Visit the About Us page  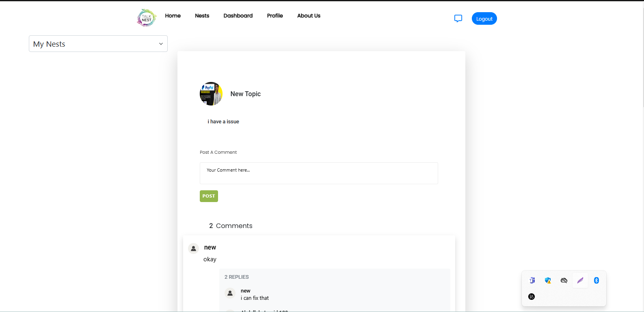[x=309, y=16]
